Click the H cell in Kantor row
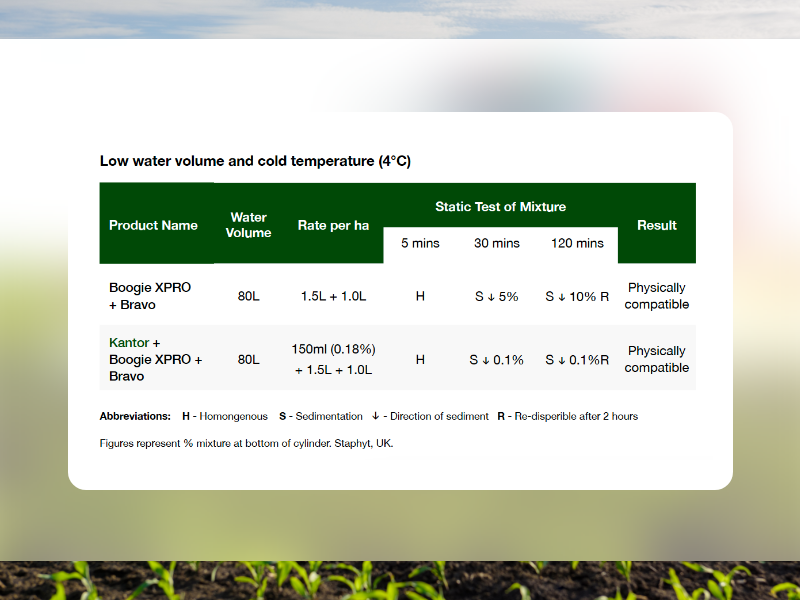The image size is (800, 600). point(420,360)
